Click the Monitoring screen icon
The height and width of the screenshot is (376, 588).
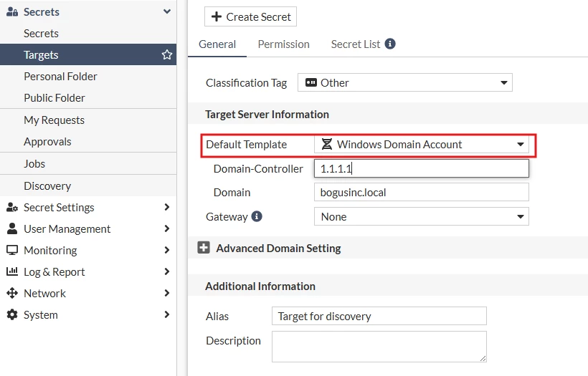pyautogui.click(x=12, y=250)
